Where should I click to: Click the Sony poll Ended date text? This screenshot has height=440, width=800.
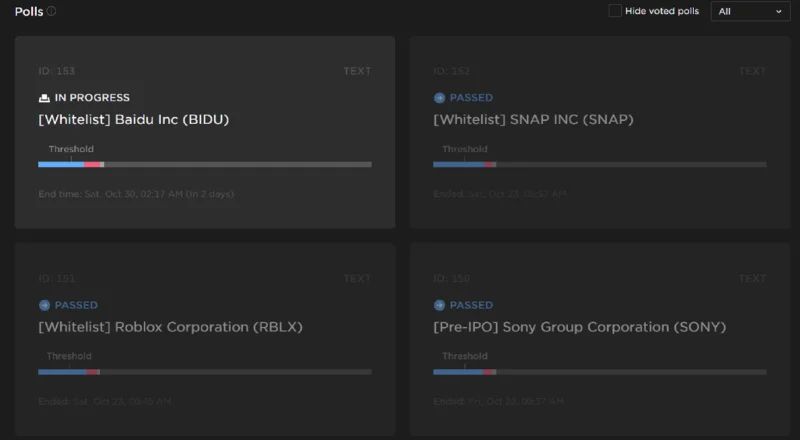(498, 401)
